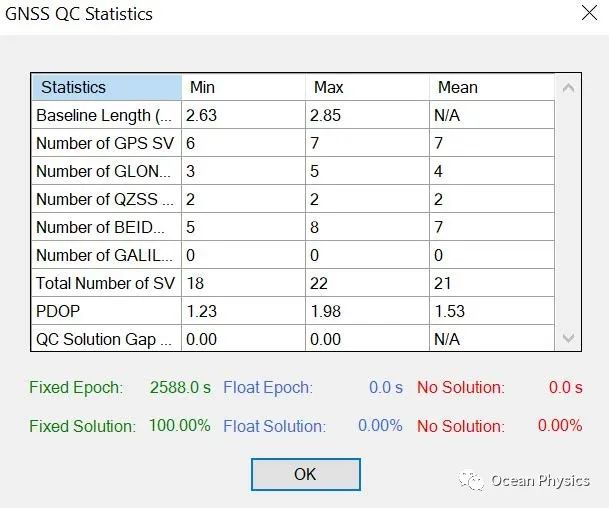This screenshot has height=508, width=609.
Task: Click the Max column header
Action: pyautogui.click(x=367, y=87)
